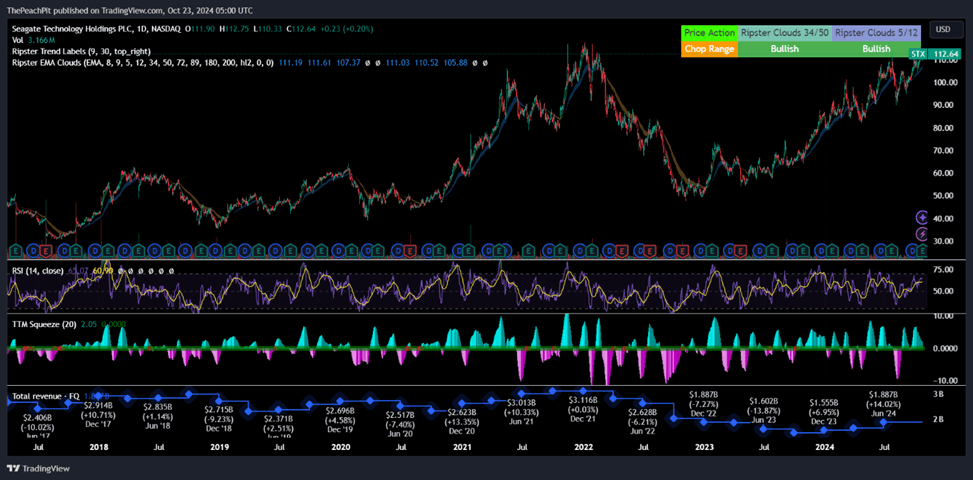Click the 112.64 current price label
Screen dimensions: 973x480
point(945,53)
